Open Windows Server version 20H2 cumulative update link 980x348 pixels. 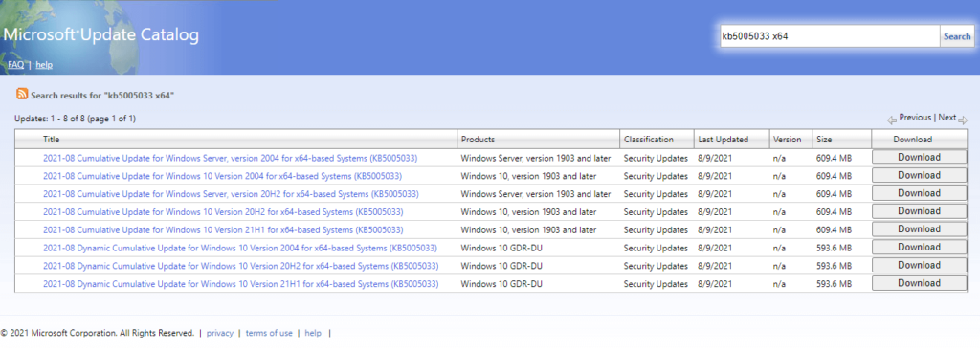[x=231, y=194]
